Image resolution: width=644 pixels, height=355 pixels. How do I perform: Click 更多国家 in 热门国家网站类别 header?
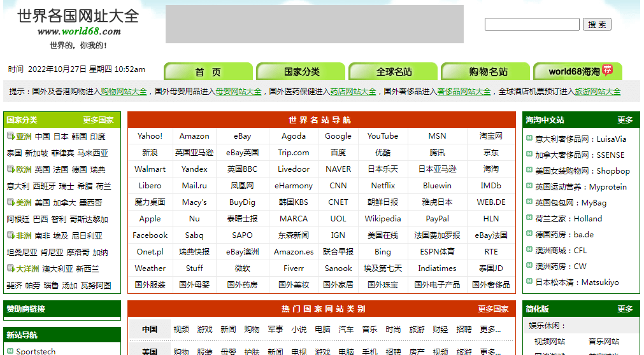[493, 309]
